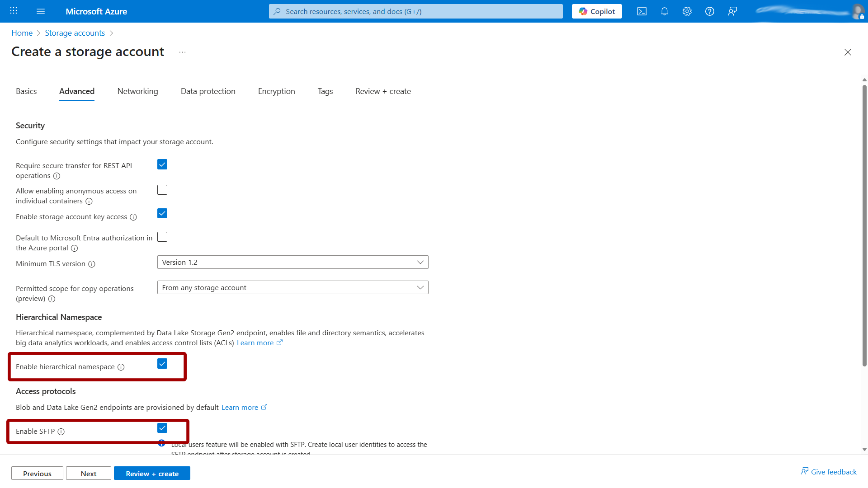868x488 pixels.
Task: Open the hierarchical namespace Learn more link
Action: tap(255, 343)
